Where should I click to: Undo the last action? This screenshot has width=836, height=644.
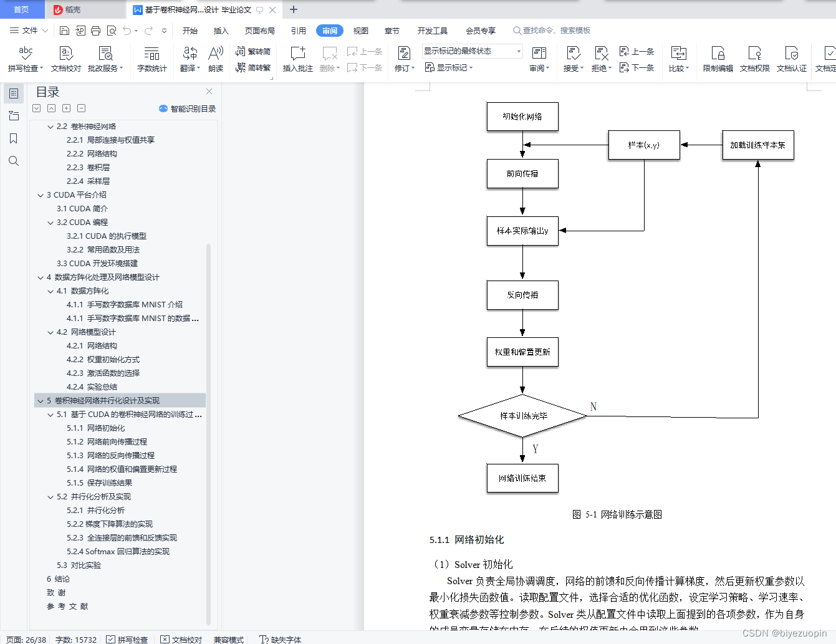tap(127, 31)
